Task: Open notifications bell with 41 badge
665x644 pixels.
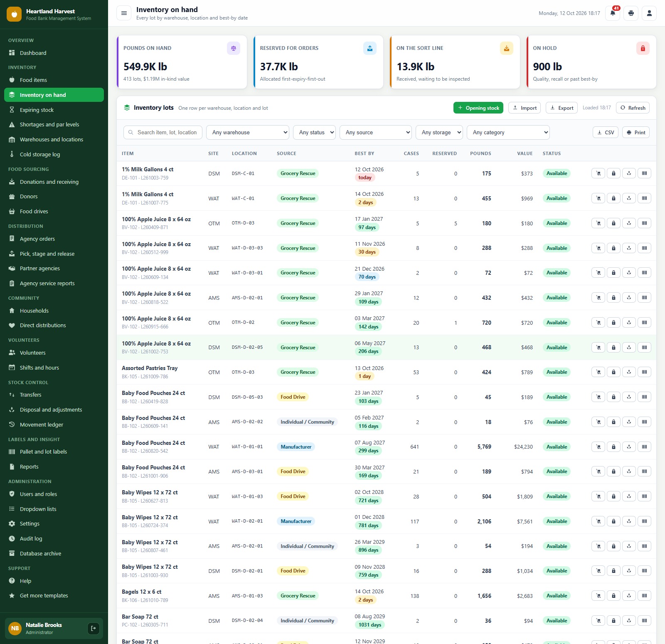Action: [613, 13]
